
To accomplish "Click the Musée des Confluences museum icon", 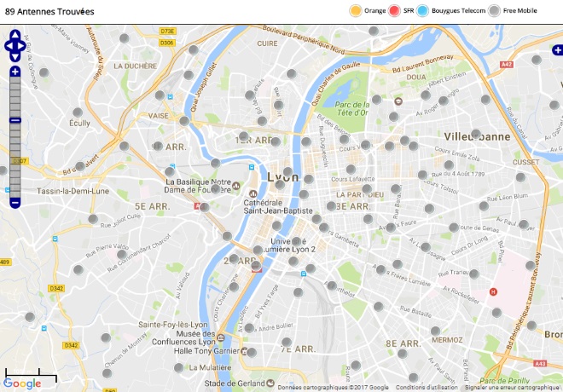I will point(221,337).
